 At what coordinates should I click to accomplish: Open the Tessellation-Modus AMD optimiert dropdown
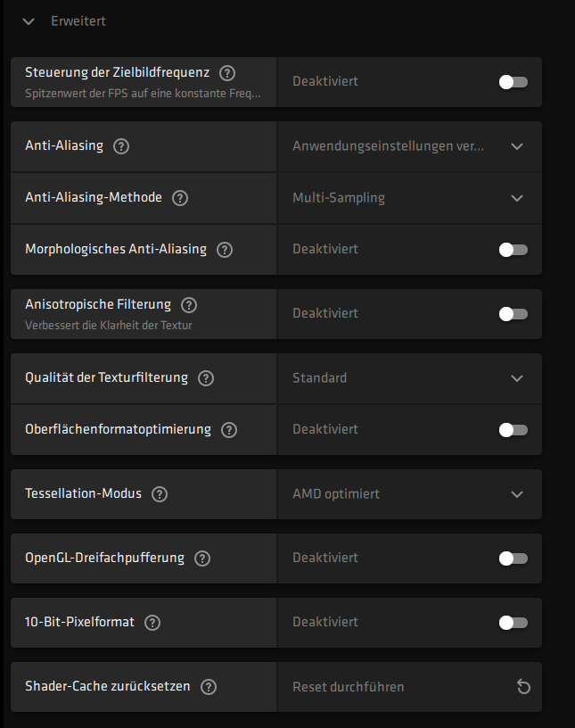click(408, 494)
